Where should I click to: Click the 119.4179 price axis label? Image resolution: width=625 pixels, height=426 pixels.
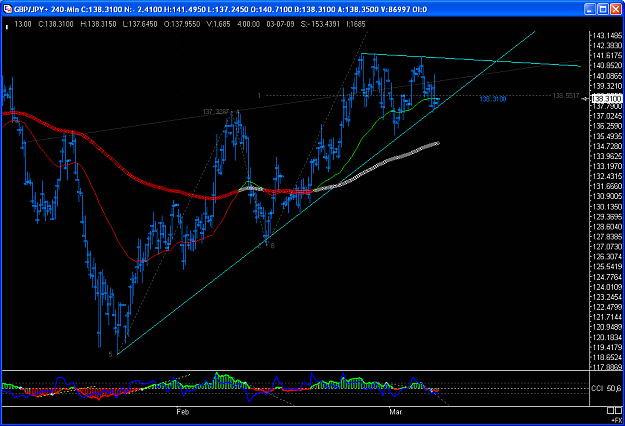(x=607, y=347)
